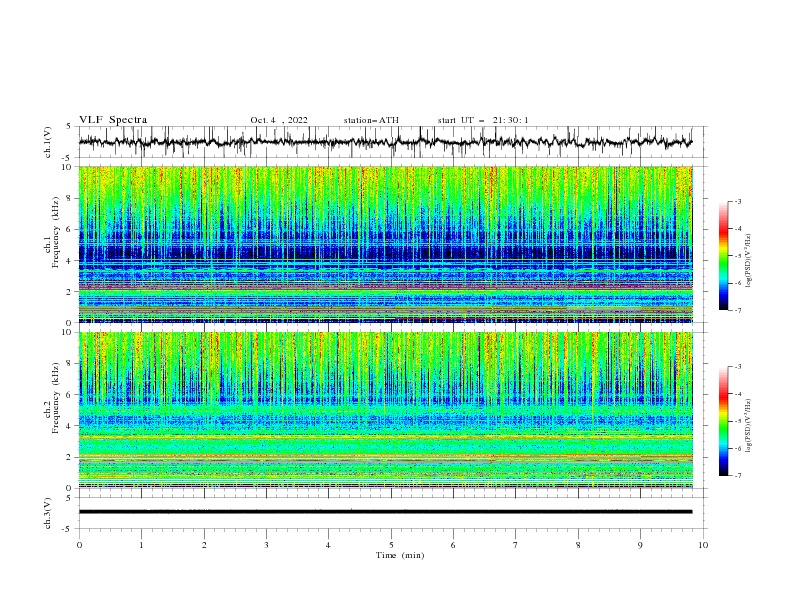Click the "-7" tick on upper color bar

[x=737, y=311]
